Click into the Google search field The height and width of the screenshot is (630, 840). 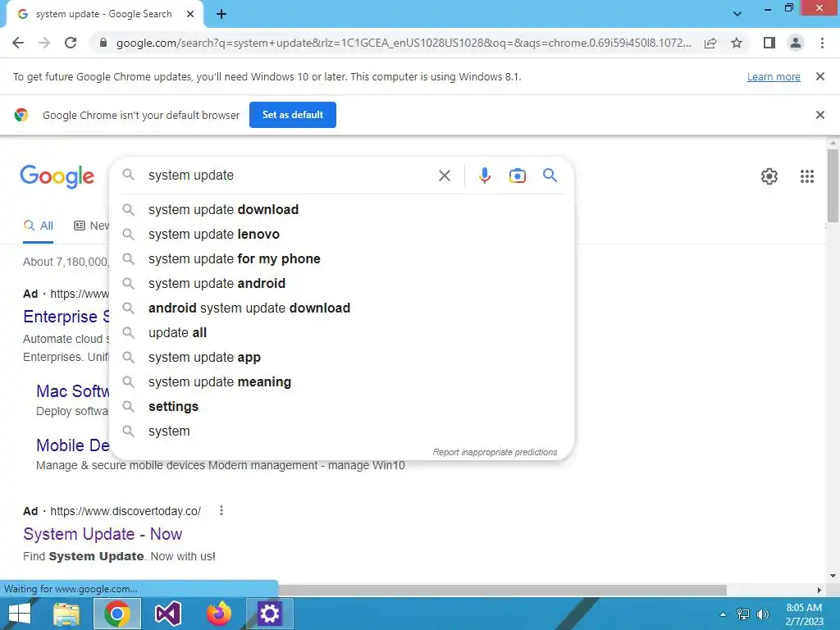(290, 176)
